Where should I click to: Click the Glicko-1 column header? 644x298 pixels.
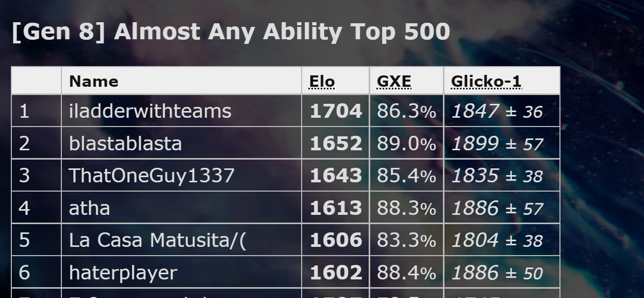pyautogui.click(x=486, y=82)
